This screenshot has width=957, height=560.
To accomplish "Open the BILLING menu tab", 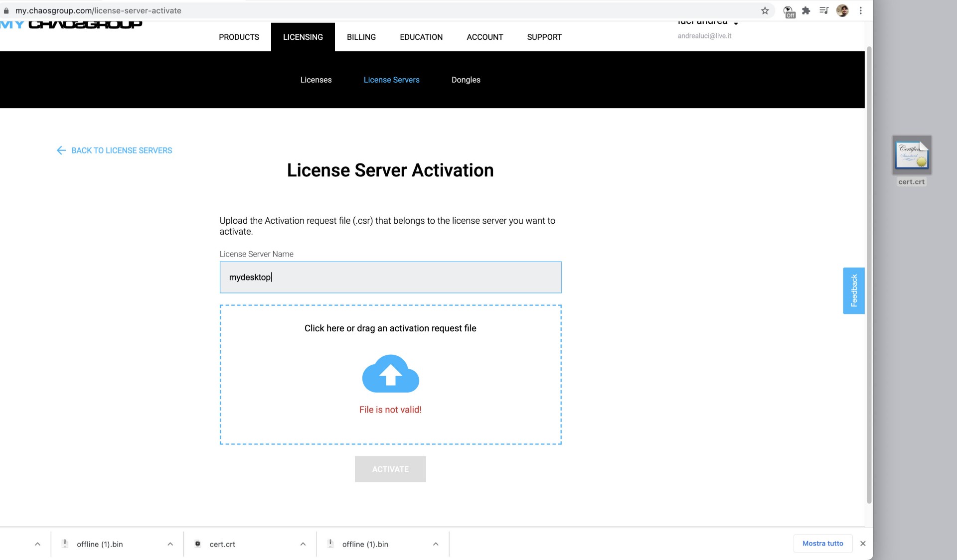I will (x=361, y=37).
